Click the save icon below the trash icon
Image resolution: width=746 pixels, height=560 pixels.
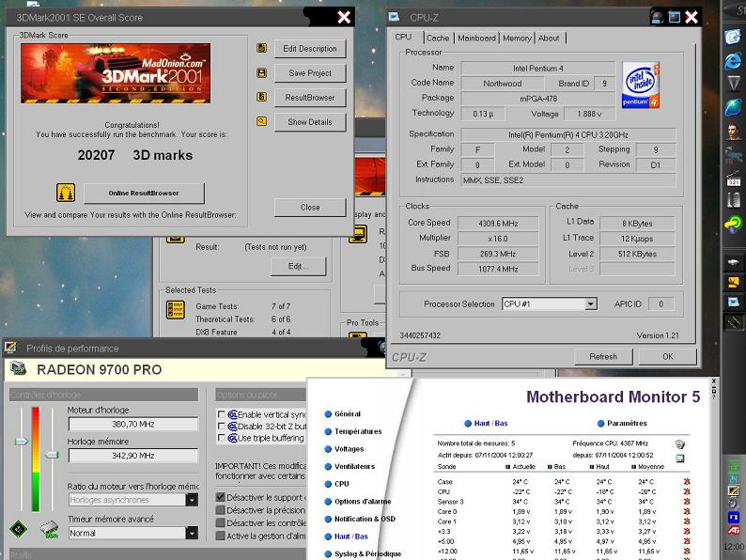(680, 459)
